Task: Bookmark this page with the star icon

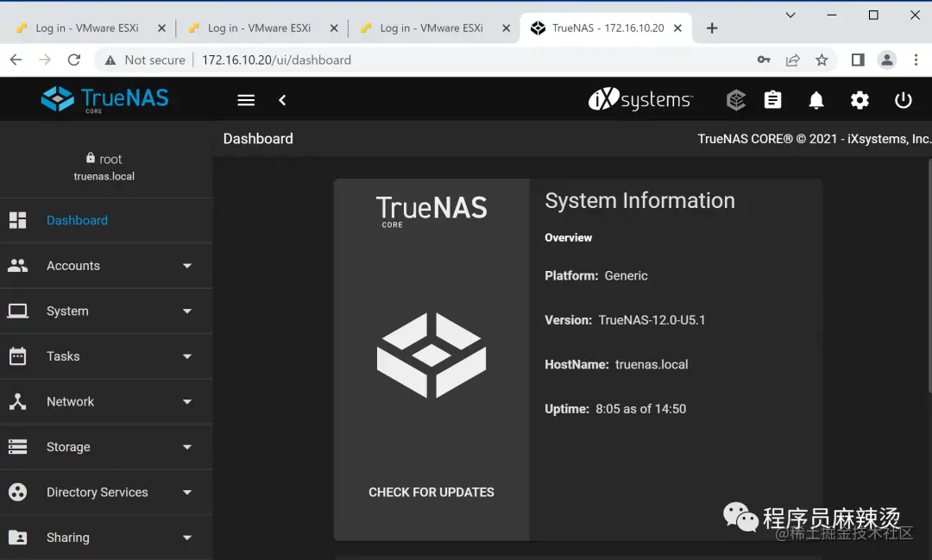Action: coord(822,60)
